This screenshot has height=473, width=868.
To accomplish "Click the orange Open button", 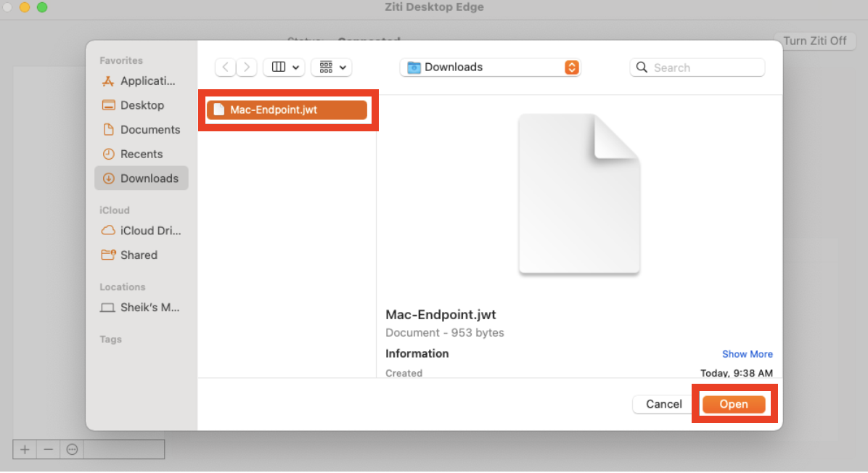I will click(734, 404).
